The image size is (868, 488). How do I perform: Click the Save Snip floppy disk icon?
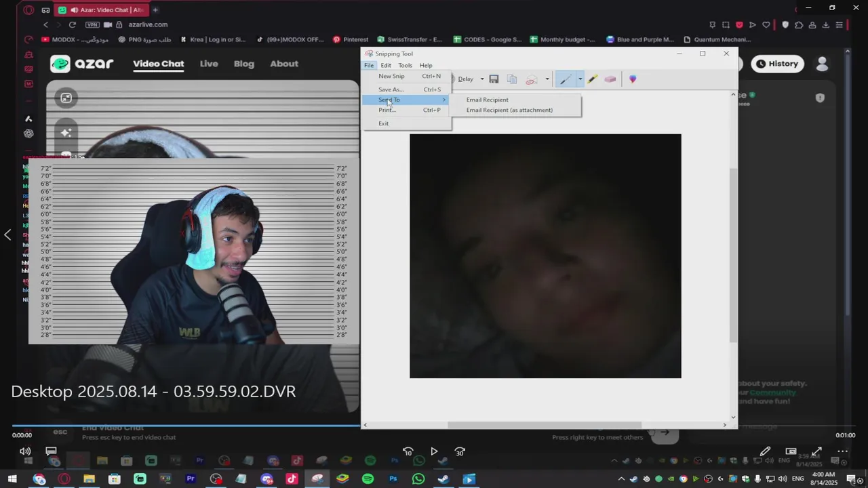494,79
